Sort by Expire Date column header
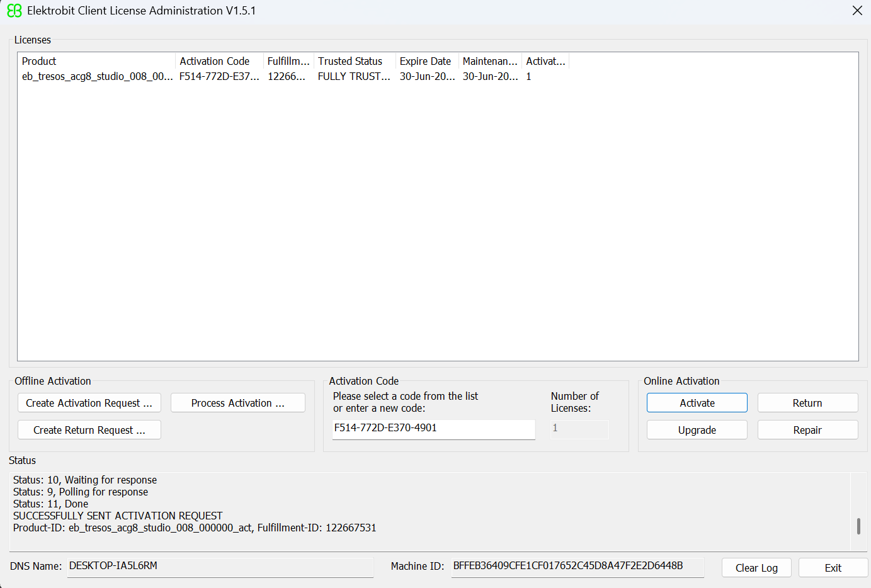 click(x=427, y=61)
